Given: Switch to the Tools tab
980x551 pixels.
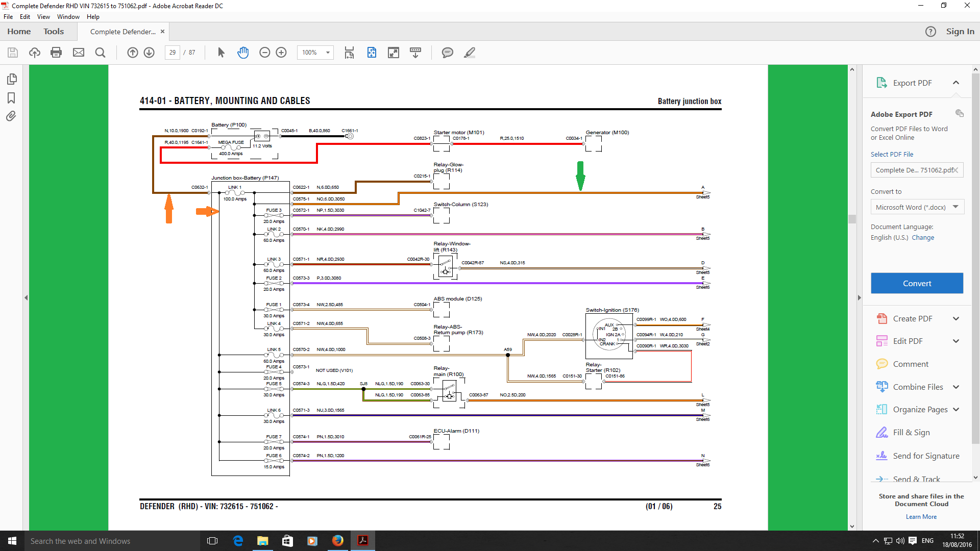Looking at the screenshot, I should (x=54, y=32).
